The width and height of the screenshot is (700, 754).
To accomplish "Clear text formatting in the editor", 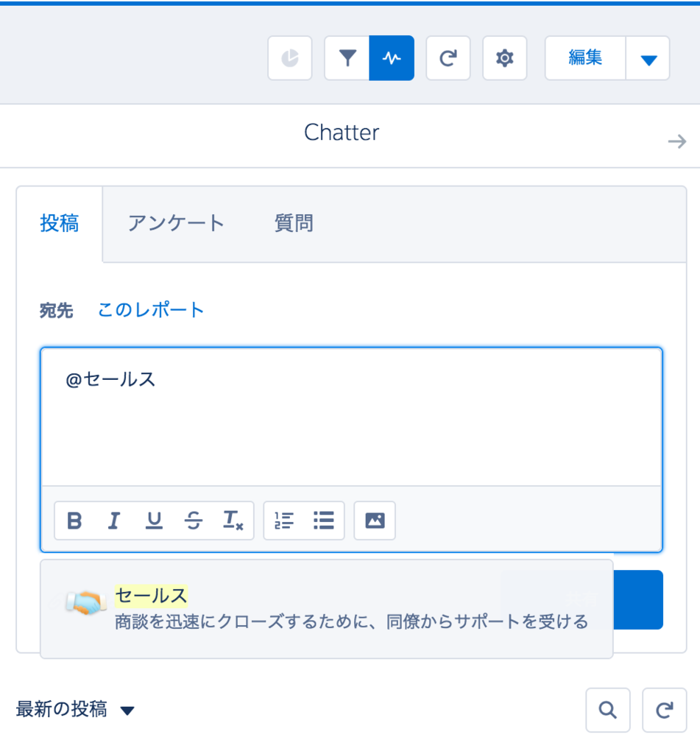I will point(233,520).
